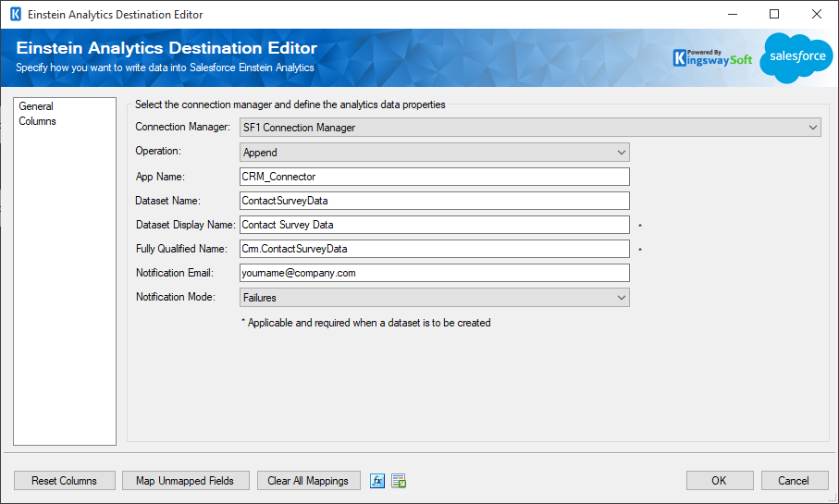Viewport: 839px width, 504px height.
Task: Click the Notification Email field
Action: point(435,273)
